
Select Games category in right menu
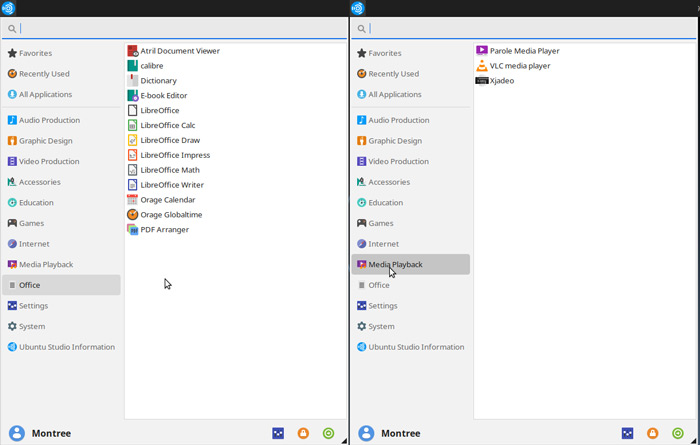click(411, 223)
